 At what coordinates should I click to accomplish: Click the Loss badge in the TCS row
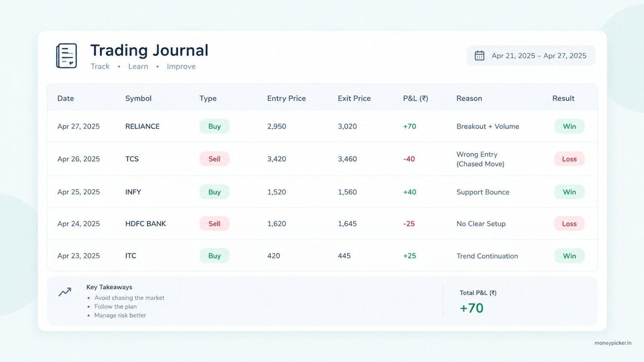tap(569, 159)
